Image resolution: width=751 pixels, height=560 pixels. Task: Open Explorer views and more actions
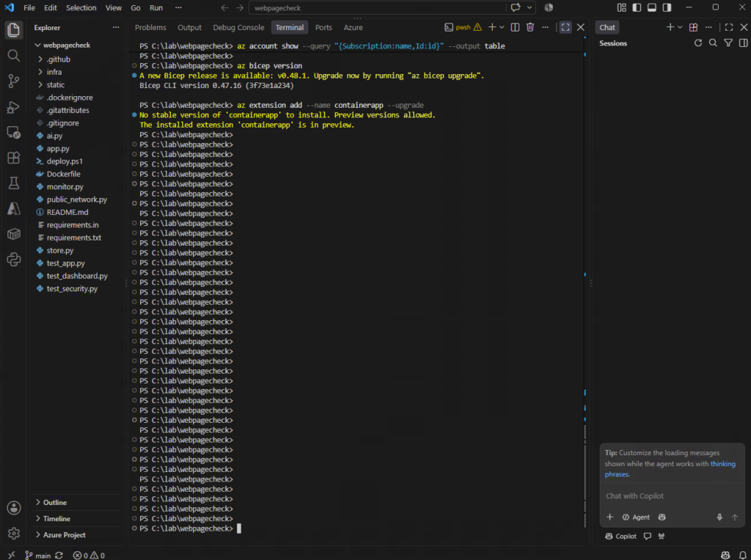(x=115, y=27)
